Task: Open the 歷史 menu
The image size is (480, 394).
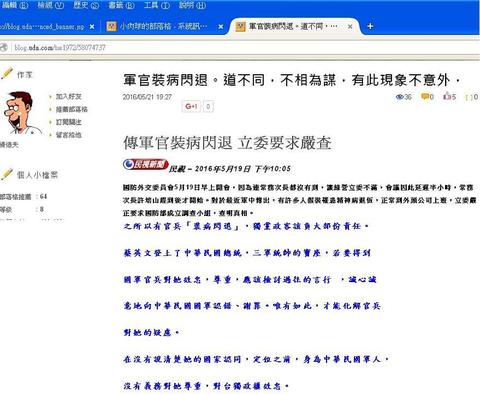Action: (x=86, y=5)
